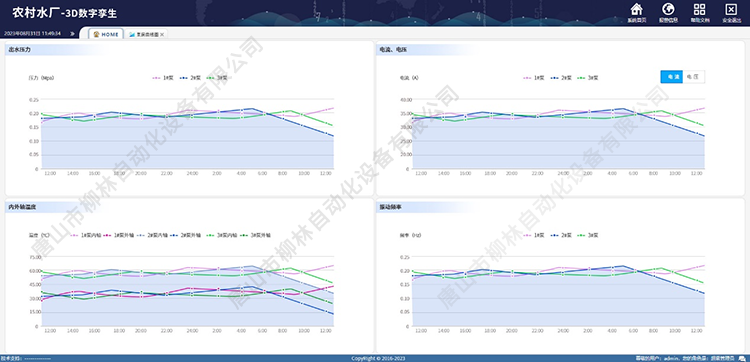Select the 电流 current toggle button
750x362 pixels.
(x=672, y=77)
